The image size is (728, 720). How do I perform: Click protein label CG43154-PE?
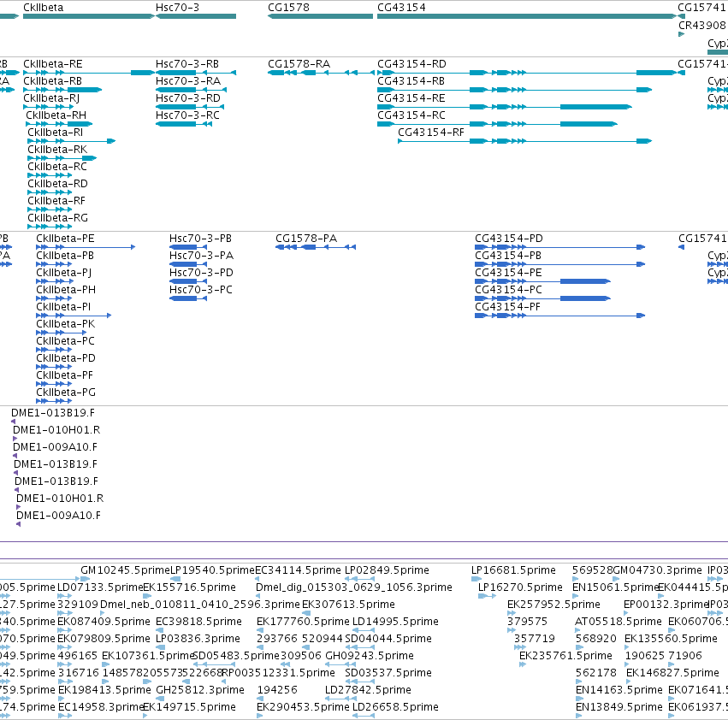pyautogui.click(x=508, y=273)
